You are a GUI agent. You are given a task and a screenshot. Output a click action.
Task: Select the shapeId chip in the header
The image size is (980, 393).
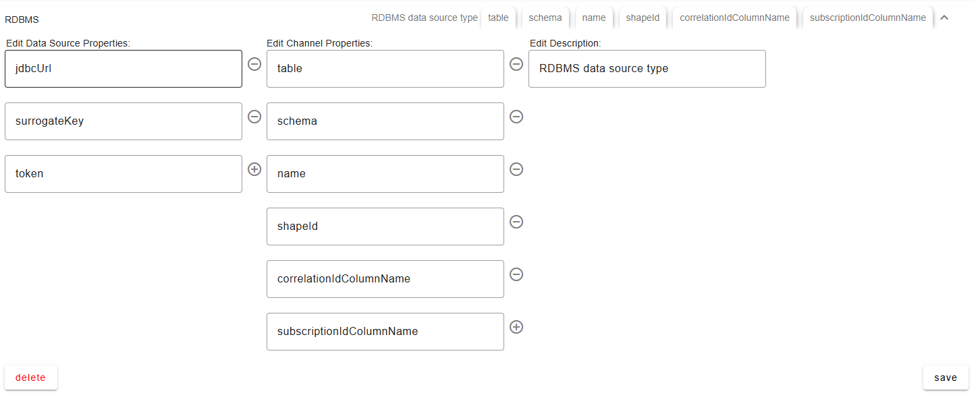[642, 18]
